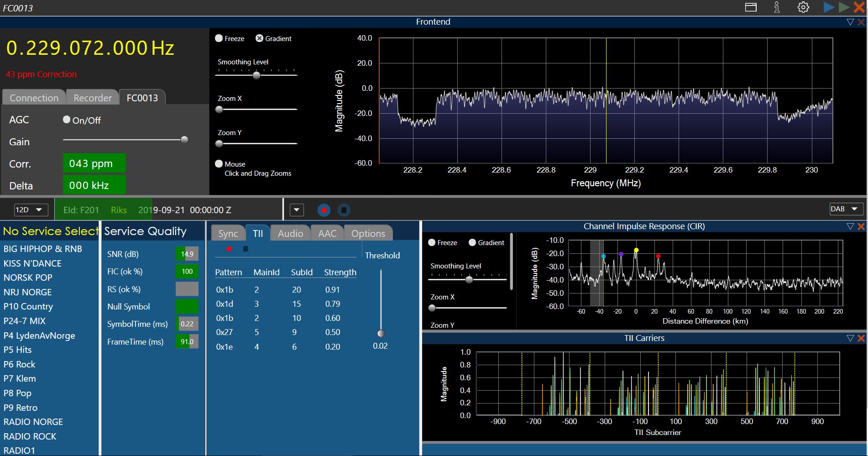
Task: Select the NRJ NORGE service
Action: 28,292
